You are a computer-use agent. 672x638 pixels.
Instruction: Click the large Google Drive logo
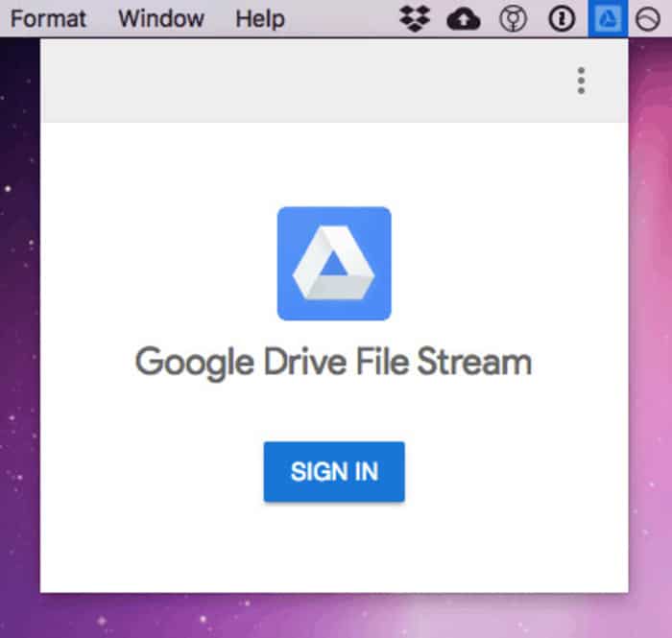[x=334, y=263]
